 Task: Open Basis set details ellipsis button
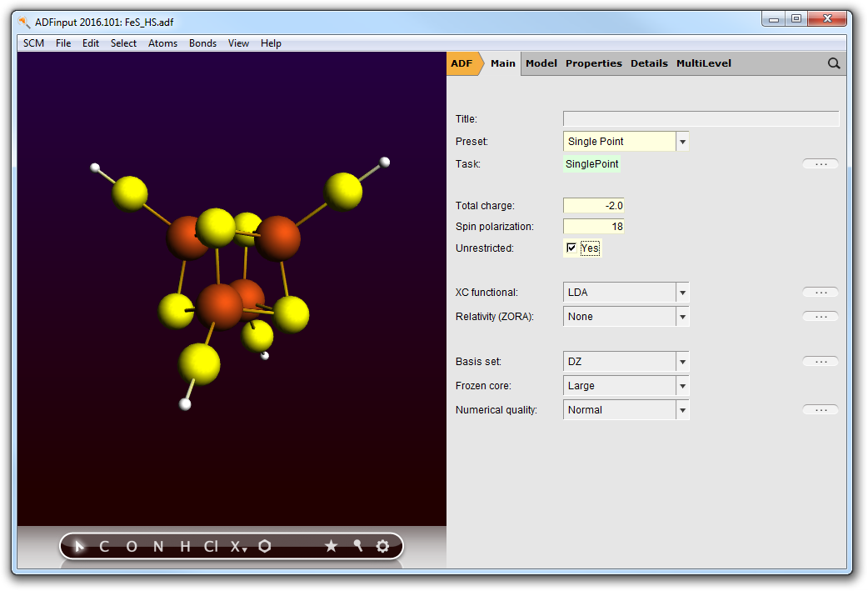click(x=821, y=362)
